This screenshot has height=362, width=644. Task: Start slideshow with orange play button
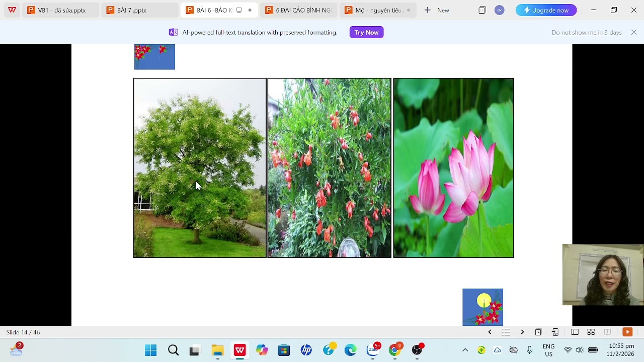(x=627, y=332)
